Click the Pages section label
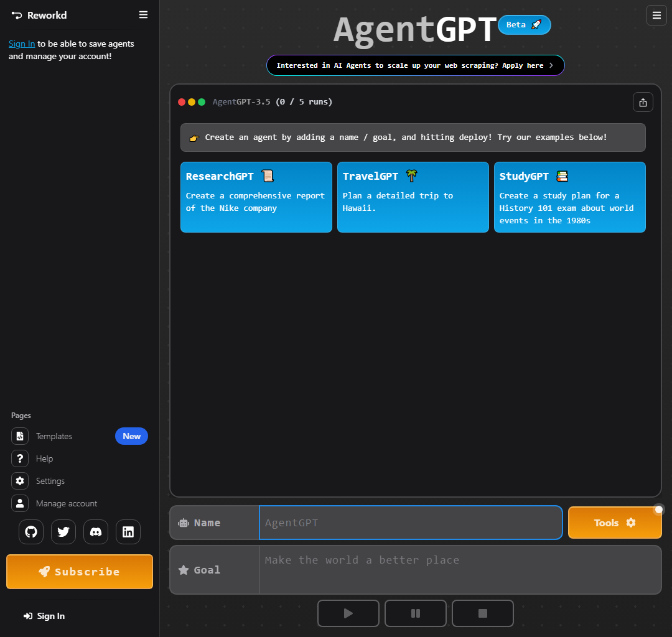 21,416
